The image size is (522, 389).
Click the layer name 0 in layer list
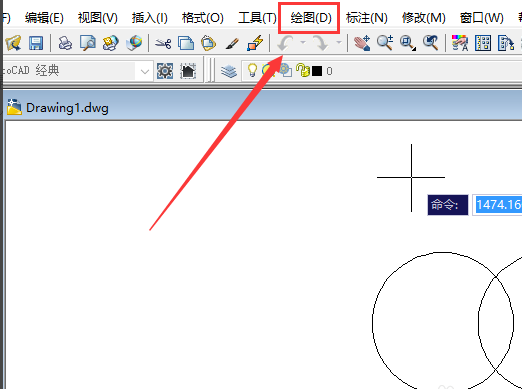pyautogui.click(x=329, y=71)
